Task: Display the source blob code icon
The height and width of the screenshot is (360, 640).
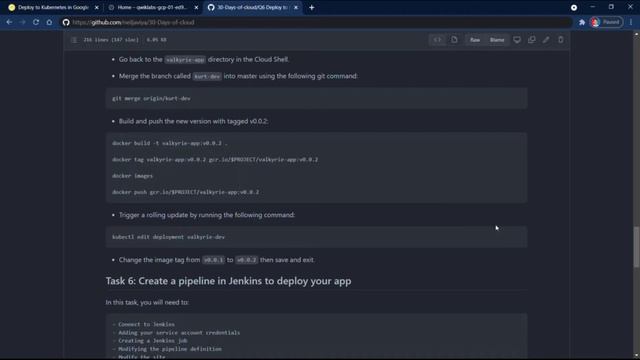Action: point(437,40)
